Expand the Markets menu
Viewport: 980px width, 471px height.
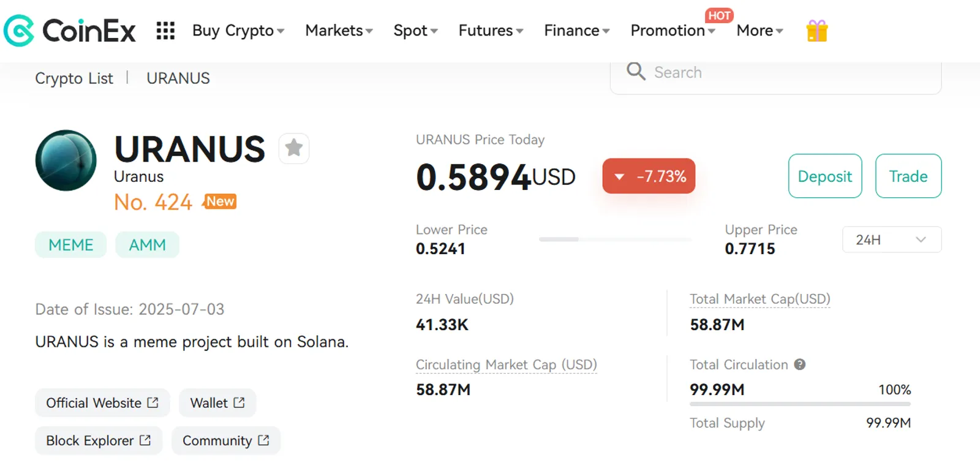click(x=339, y=31)
